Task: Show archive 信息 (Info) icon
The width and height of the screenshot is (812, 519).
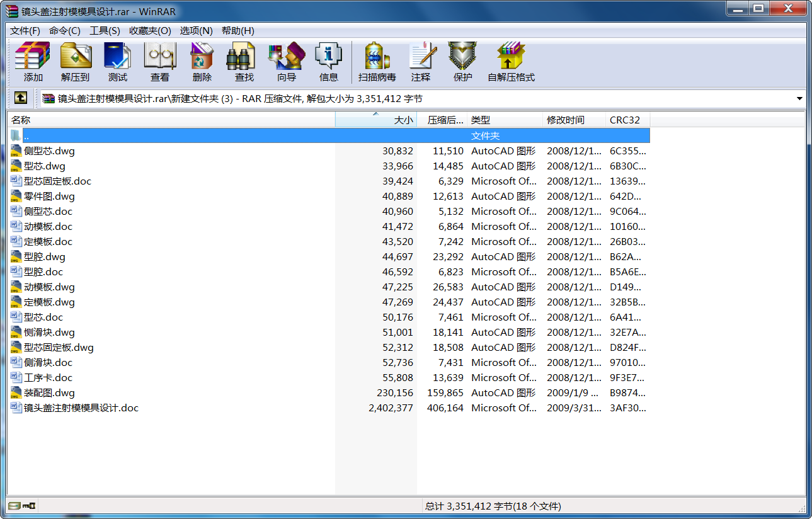Action: (328, 62)
